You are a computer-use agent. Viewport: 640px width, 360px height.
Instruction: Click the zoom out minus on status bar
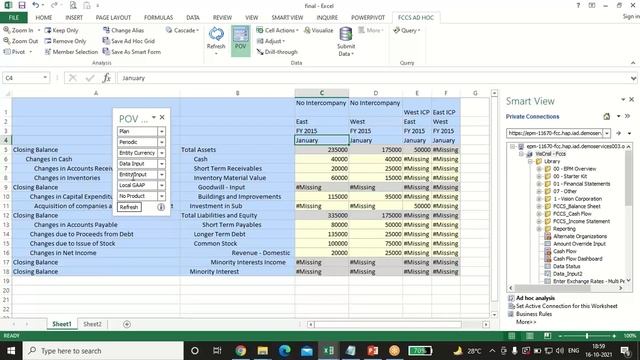point(560,336)
